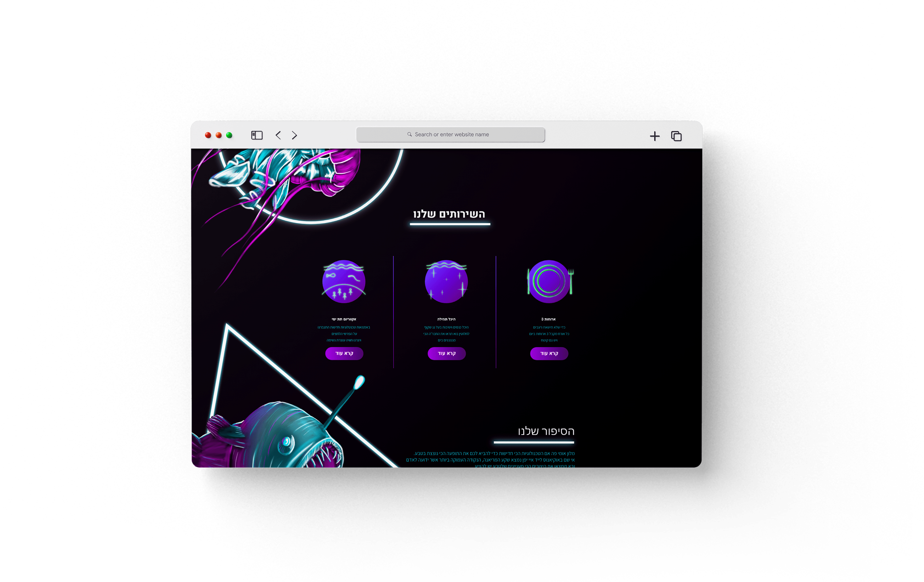Screen dimensions: 924x582
Task: Click the 'היכל תהילה' title
Action: click(446, 319)
